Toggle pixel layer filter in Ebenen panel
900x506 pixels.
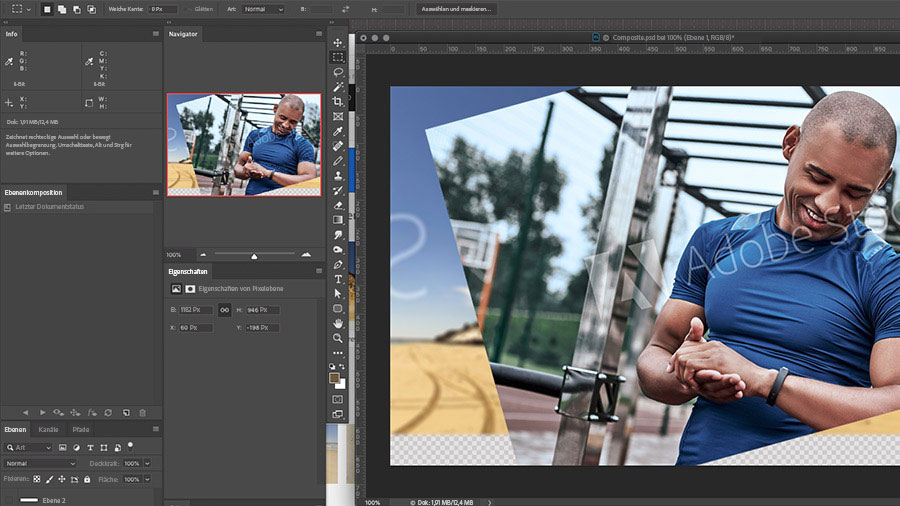63,447
